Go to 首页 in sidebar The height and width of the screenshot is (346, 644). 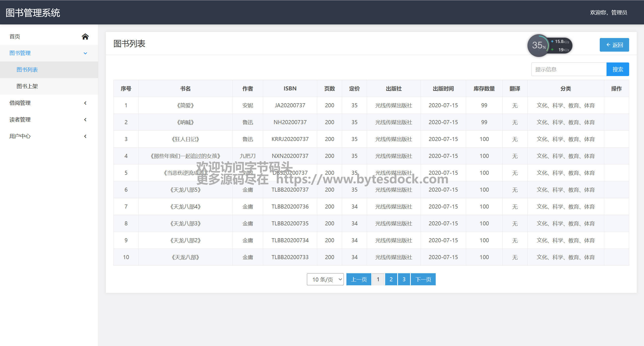15,37
